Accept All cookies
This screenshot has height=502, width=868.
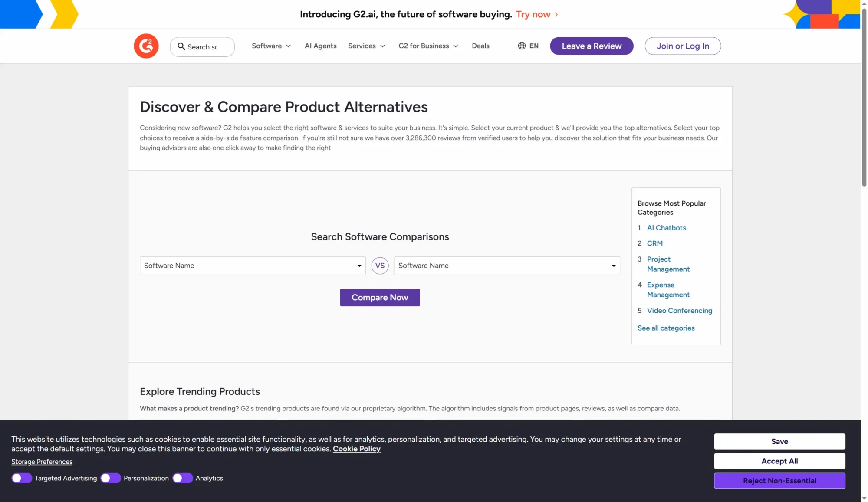(779, 461)
